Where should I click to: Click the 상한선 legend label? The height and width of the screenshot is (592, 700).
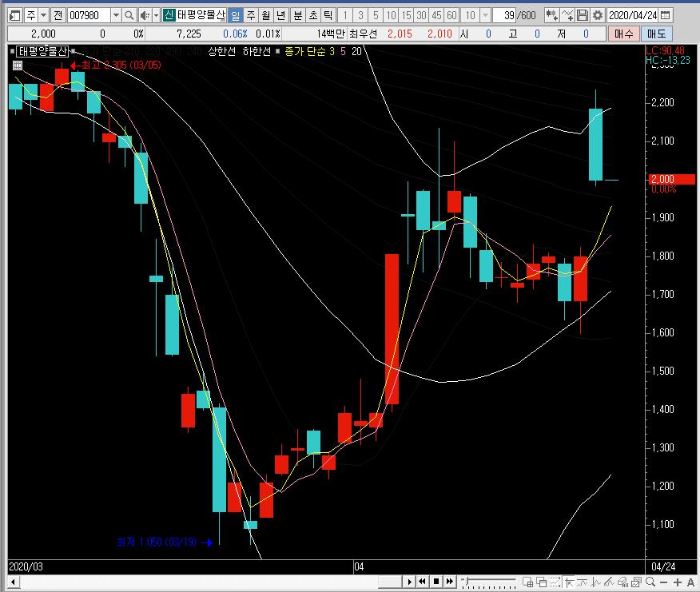(x=222, y=51)
